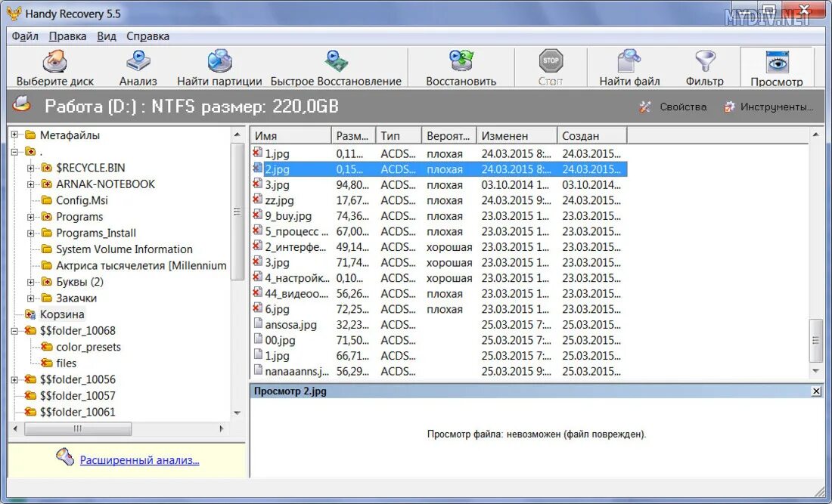Expand the Закачки folder node
Image resolution: width=832 pixels, height=504 pixels.
(x=31, y=298)
